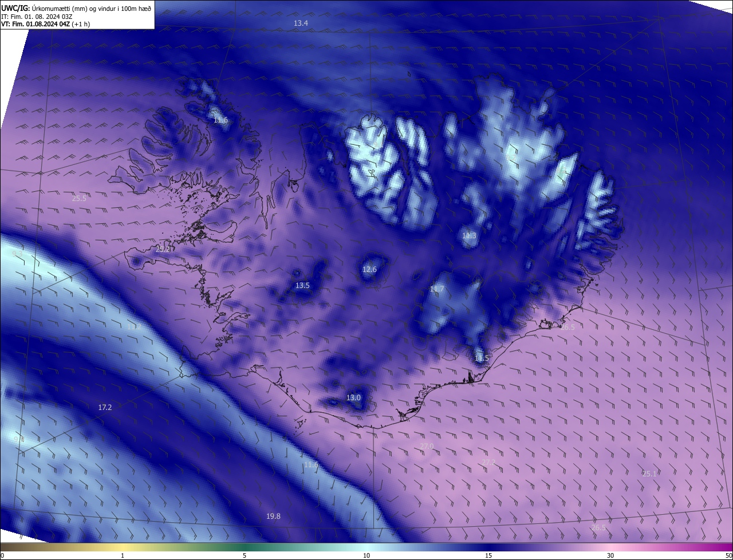Click the 13.4 value label on the map
Viewport: 733px width, 560px height.
pyautogui.click(x=301, y=23)
